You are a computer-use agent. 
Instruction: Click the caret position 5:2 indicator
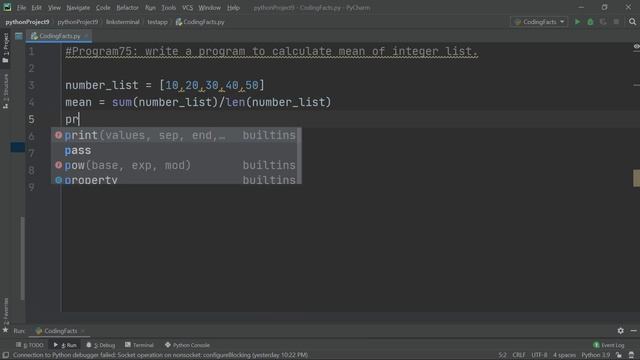pos(502,355)
